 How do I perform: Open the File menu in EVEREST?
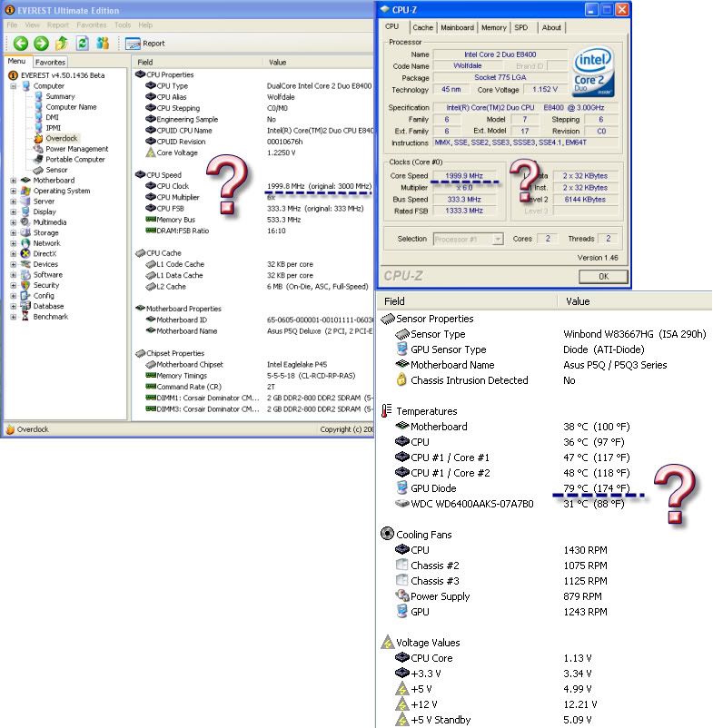pos(12,25)
